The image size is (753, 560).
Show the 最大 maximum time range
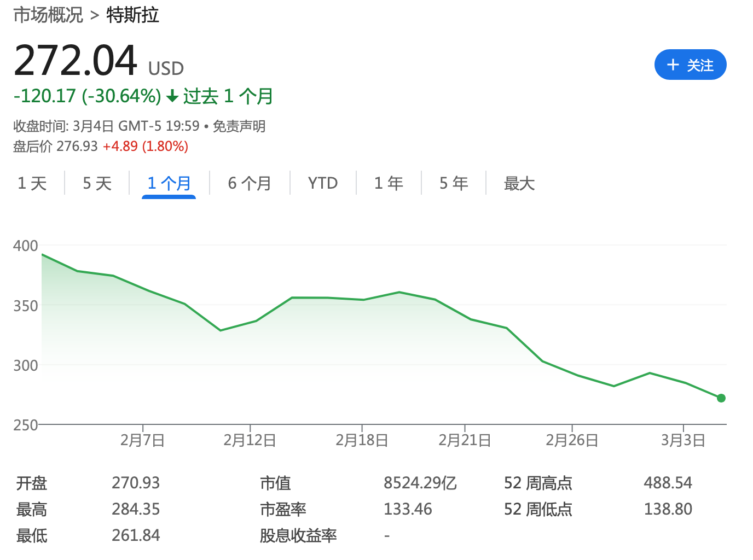pyautogui.click(x=519, y=183)
